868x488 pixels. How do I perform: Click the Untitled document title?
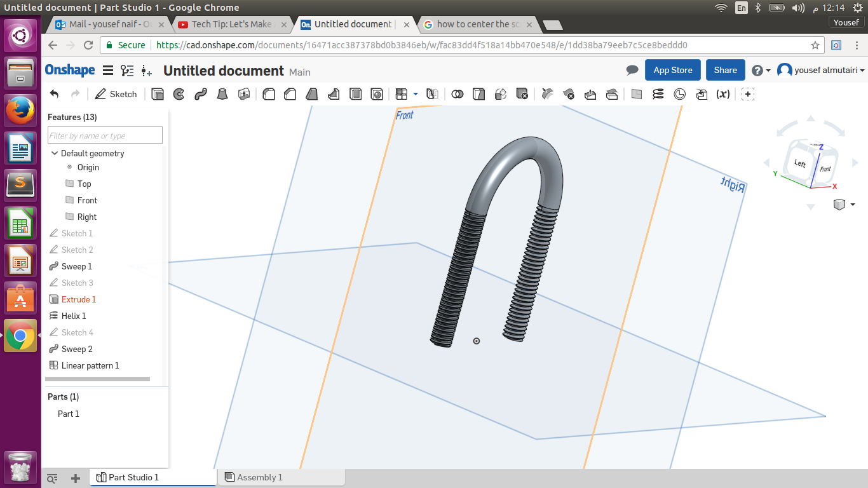tap(224, 71)
